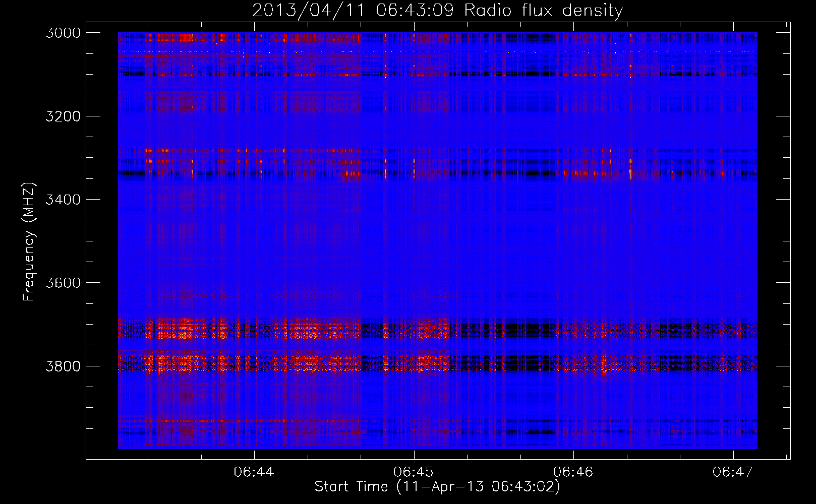816x504 pixels.
Task: Click the 06:47 time tick label
Action: (733, 472)
